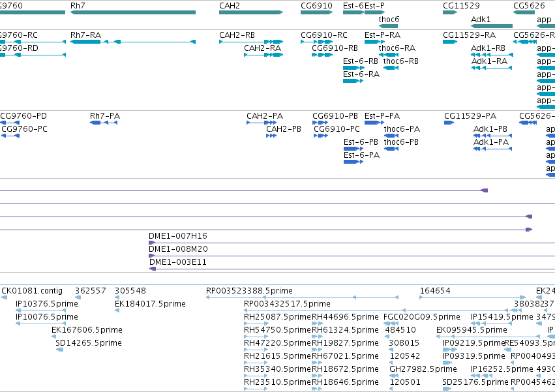The height and width of the screenshot is (392, 555).
Task: Click the Adk1-PB protein label
Action: 490,128
